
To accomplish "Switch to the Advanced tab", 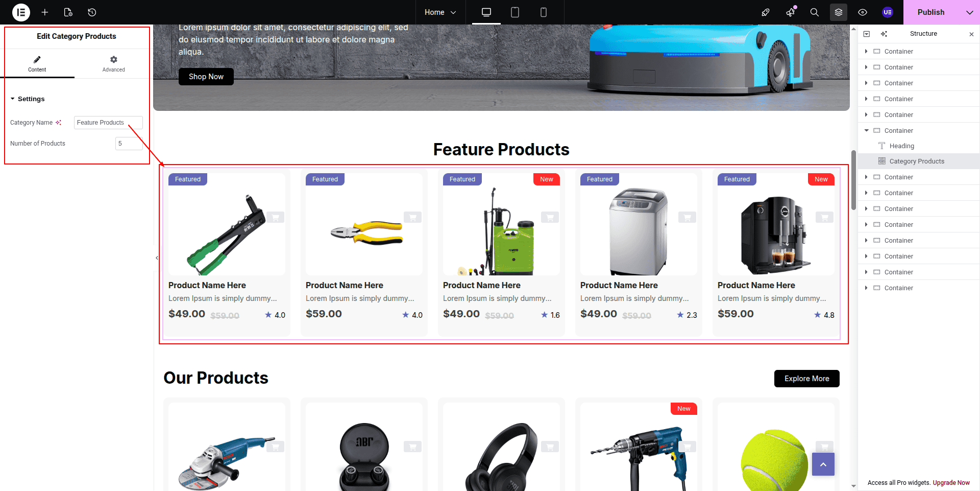I will [113, 64].
